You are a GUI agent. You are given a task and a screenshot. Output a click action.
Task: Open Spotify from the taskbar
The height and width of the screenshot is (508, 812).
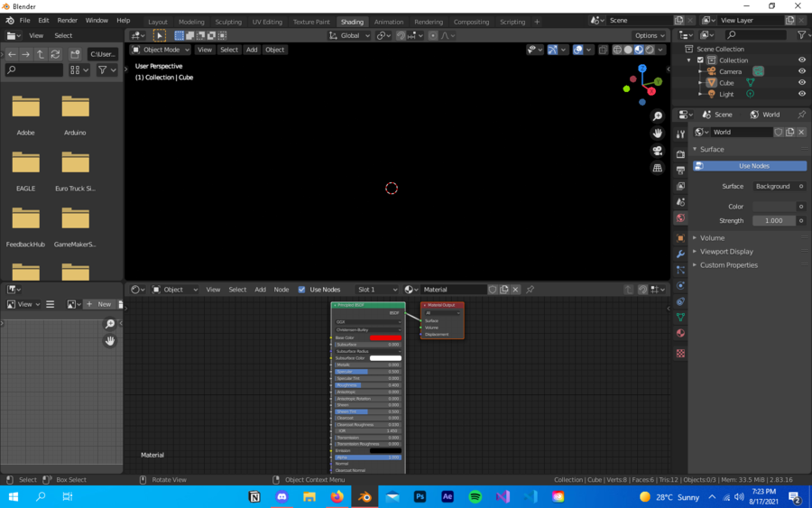475,496
